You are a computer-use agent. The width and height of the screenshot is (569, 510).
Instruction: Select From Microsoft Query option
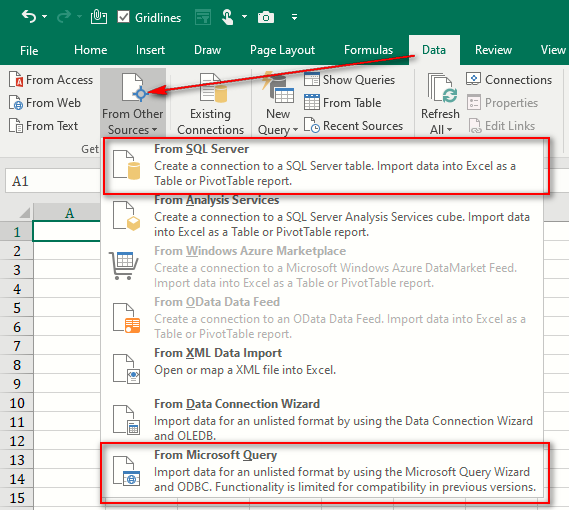pyautogui.click(x=326, y=472)
